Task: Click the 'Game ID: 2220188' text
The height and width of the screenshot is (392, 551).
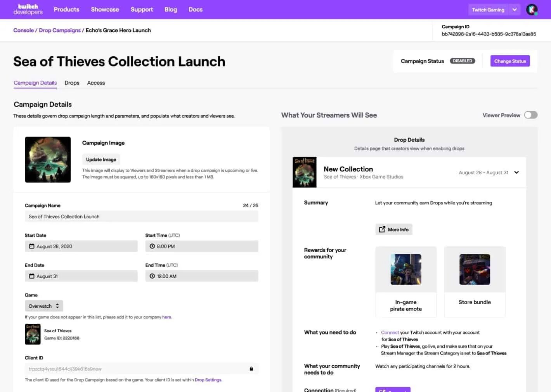Action: click(x=62, y=338)
